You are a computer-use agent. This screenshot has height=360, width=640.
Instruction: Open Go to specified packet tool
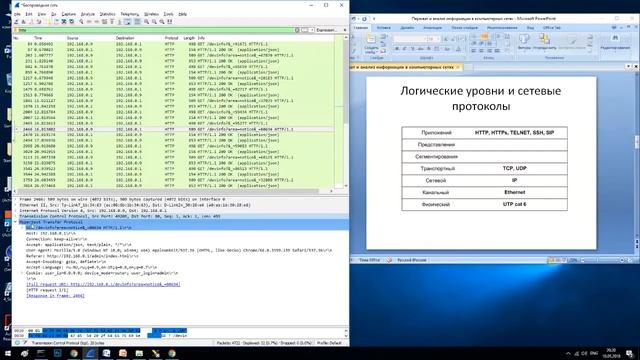[x=104, y=22]
